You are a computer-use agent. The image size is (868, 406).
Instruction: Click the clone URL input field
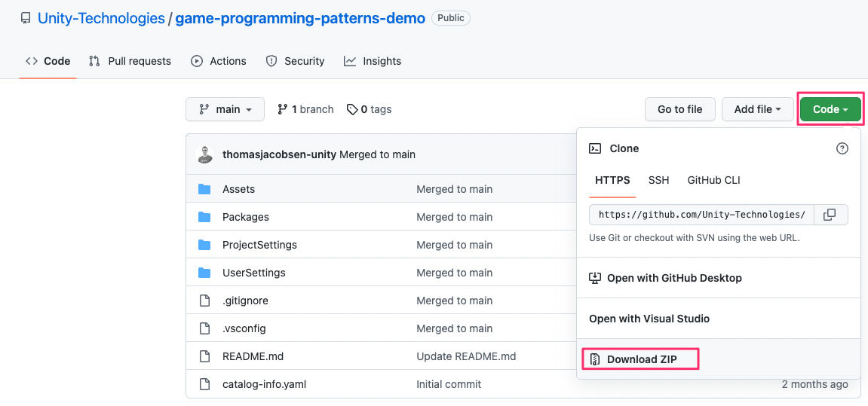702,215
